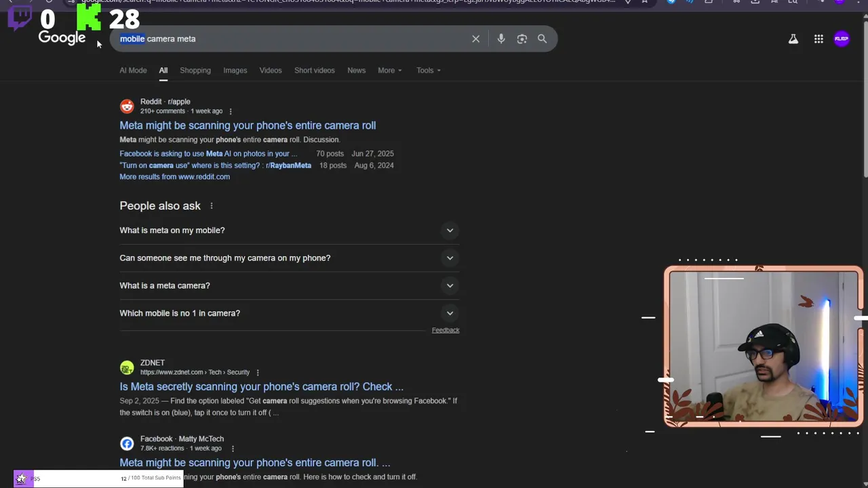This screenshot has height=488, width=868.
Task: Open the Google account avatar
Action: pyautogui.click(x=842, y=39)
